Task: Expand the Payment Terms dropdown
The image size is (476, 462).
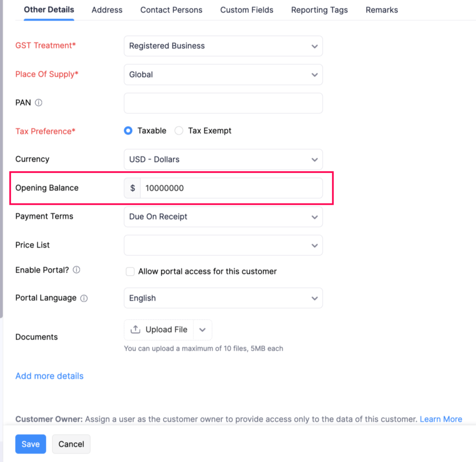Action: (x=223, y=217)
